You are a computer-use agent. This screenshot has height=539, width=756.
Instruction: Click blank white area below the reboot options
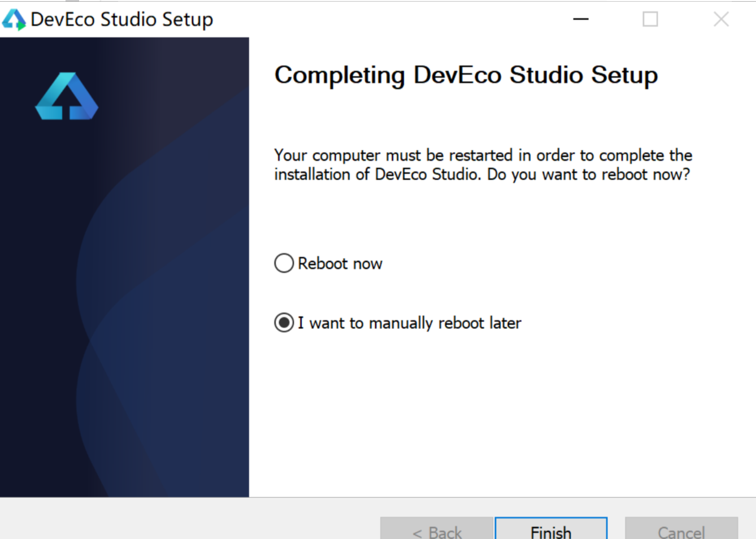(497, 418)
